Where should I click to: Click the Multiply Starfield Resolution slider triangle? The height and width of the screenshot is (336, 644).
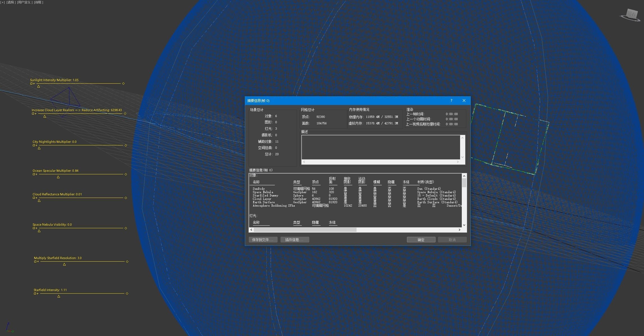(64, 264)
